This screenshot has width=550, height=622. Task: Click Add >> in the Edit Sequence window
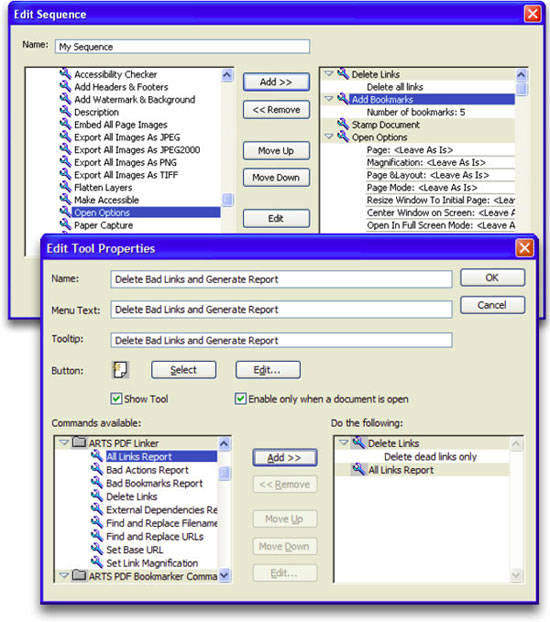(276, 82)
